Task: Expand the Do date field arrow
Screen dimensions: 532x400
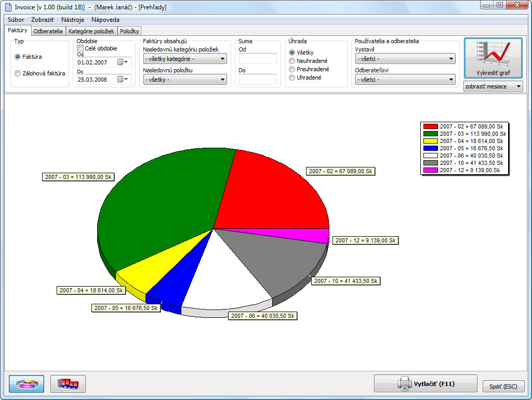Action: coord(126,79)
